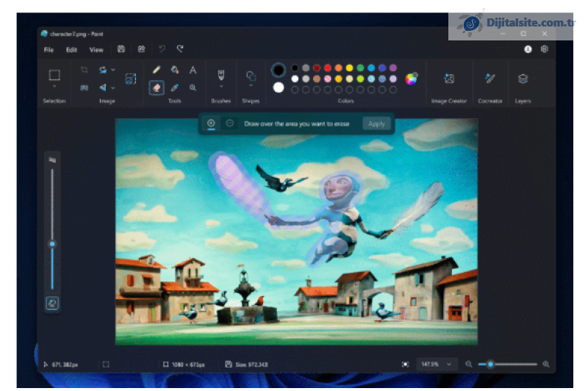Open Image Creator
Image resolution: width=588 pixels, height=391 pixels.
tap(449, 79)
